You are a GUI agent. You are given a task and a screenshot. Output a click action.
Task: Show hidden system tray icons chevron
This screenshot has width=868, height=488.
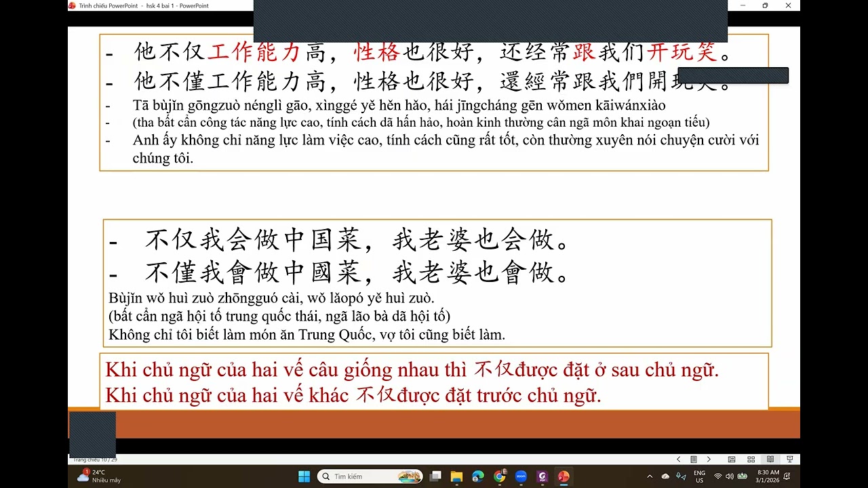point(650,476)
